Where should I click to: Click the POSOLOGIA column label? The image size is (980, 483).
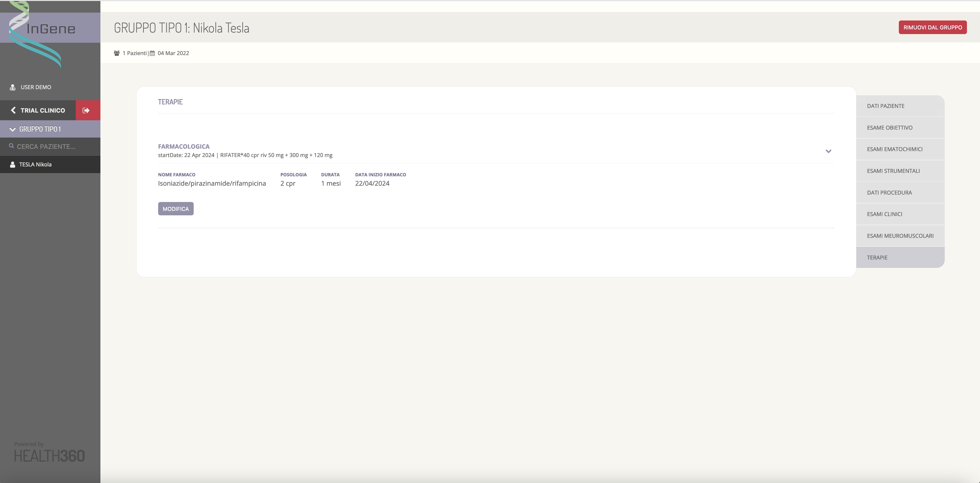293,175
